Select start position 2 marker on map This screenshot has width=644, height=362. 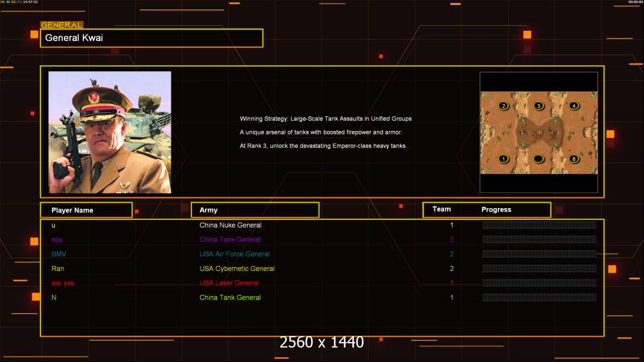click(x=503, y=106)
